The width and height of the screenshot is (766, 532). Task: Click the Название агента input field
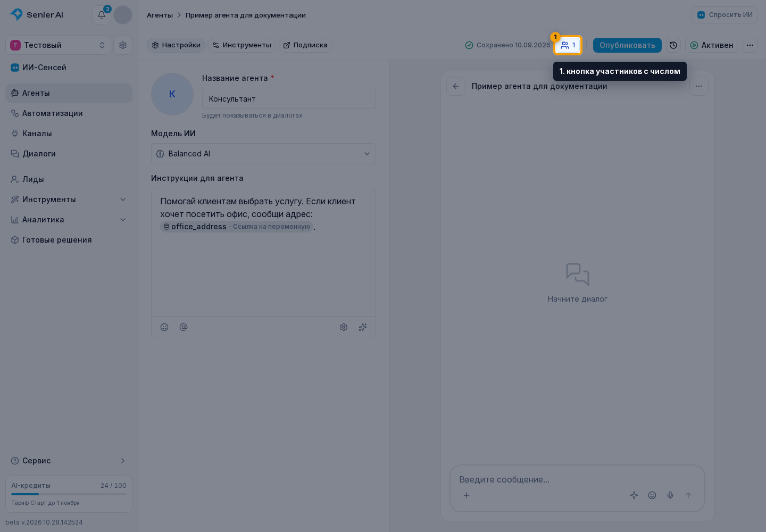[x=289, y=98]
